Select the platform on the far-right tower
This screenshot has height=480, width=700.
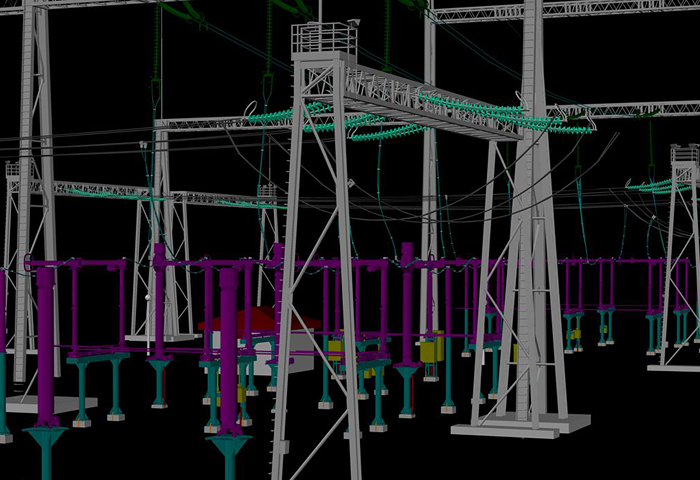[x=684, y=155]
